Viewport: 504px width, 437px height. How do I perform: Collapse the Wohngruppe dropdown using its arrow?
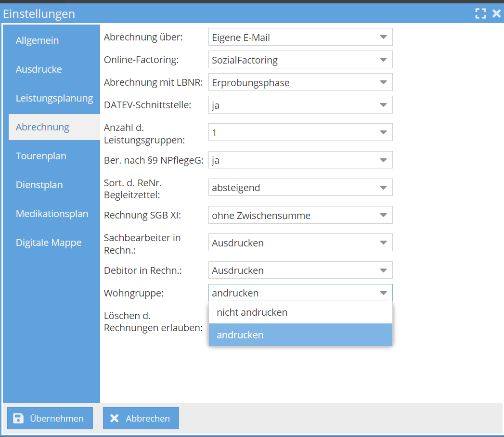[383, 293]
